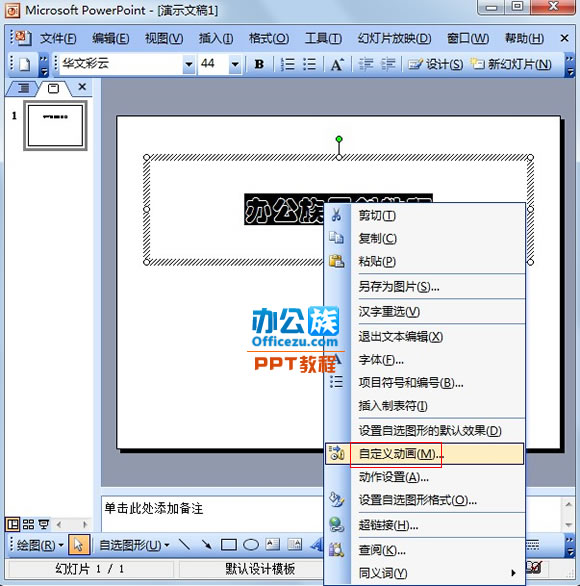Select the Vertical Text Box tool
580x586 pixels.
tap(294, 545)
